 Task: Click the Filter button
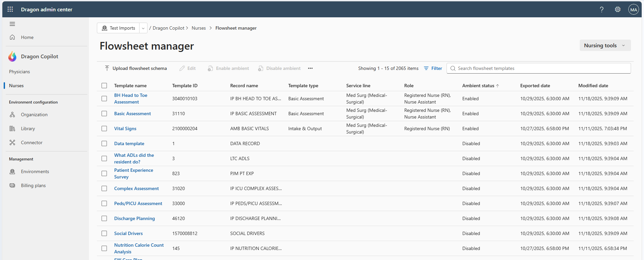click(x=433, y=68)
